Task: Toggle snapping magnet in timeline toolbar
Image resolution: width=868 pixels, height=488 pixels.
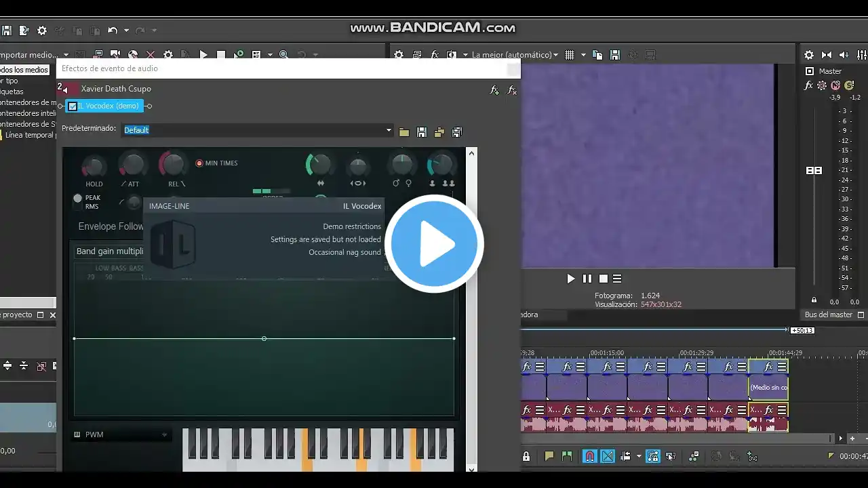Action: coord(590,456)
